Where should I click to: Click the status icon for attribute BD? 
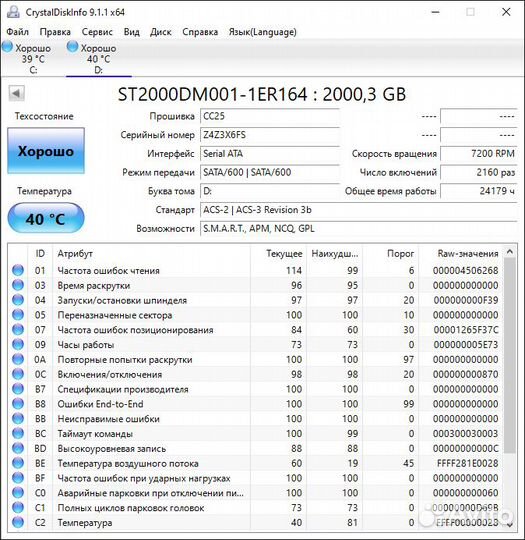(x=18, y=448)
